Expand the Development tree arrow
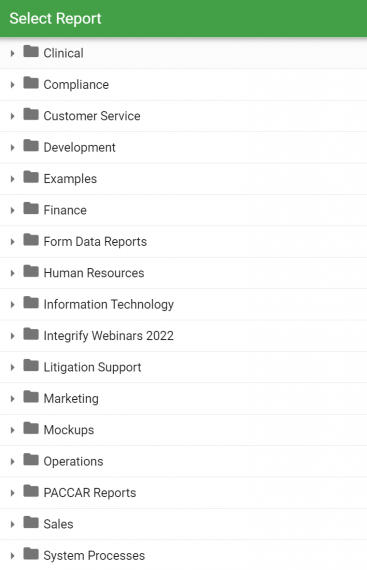The image size is (367, 570). pyautogui.click(x=12, y=148)
